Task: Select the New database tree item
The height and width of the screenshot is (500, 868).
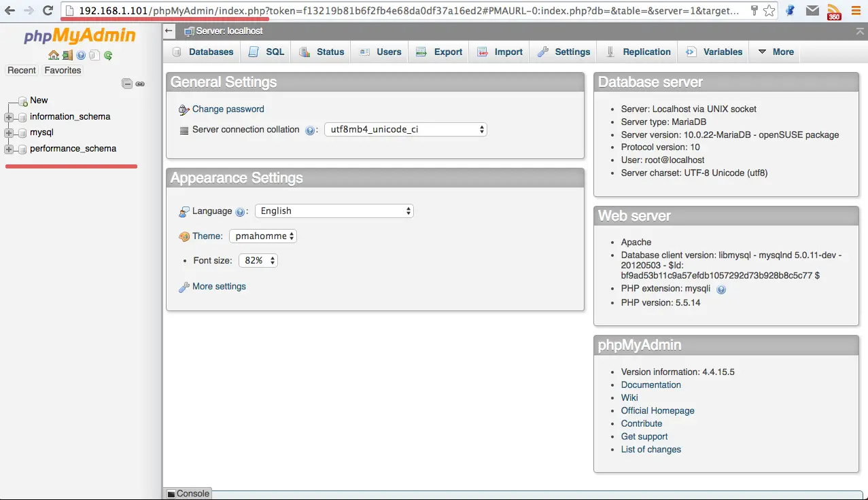Action: tap(39, 101)
